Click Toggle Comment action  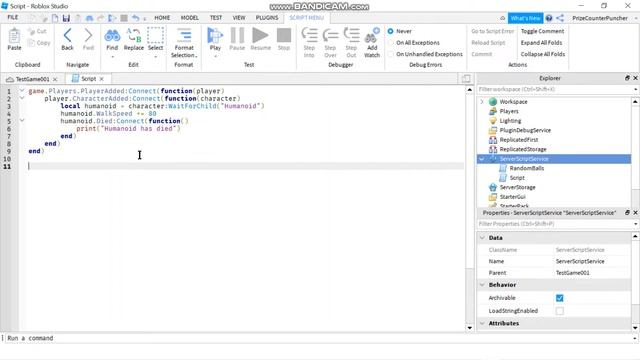pyautogui.click(x=542, y=31)
